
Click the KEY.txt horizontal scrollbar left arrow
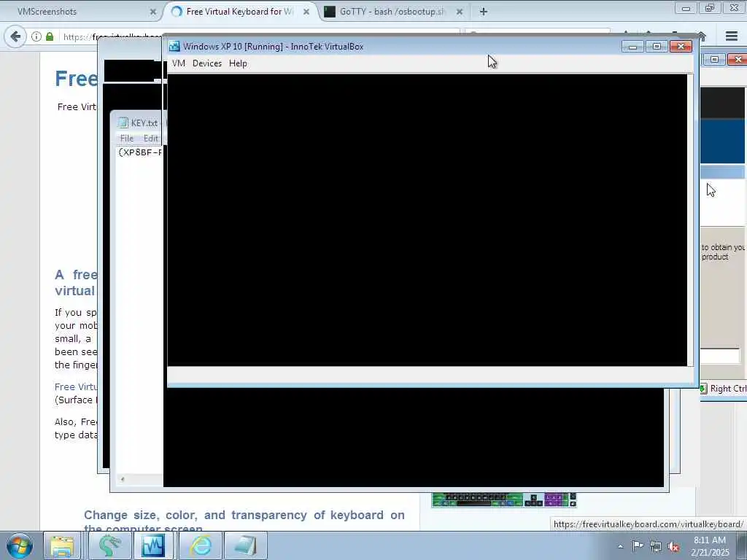point(123,479)
